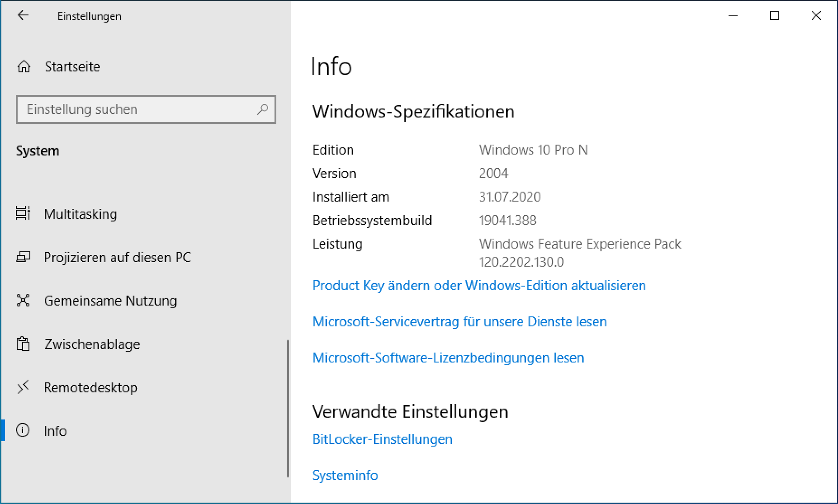Click the back arrow icon
Screen dimensions: 838x504
(23, 15)
